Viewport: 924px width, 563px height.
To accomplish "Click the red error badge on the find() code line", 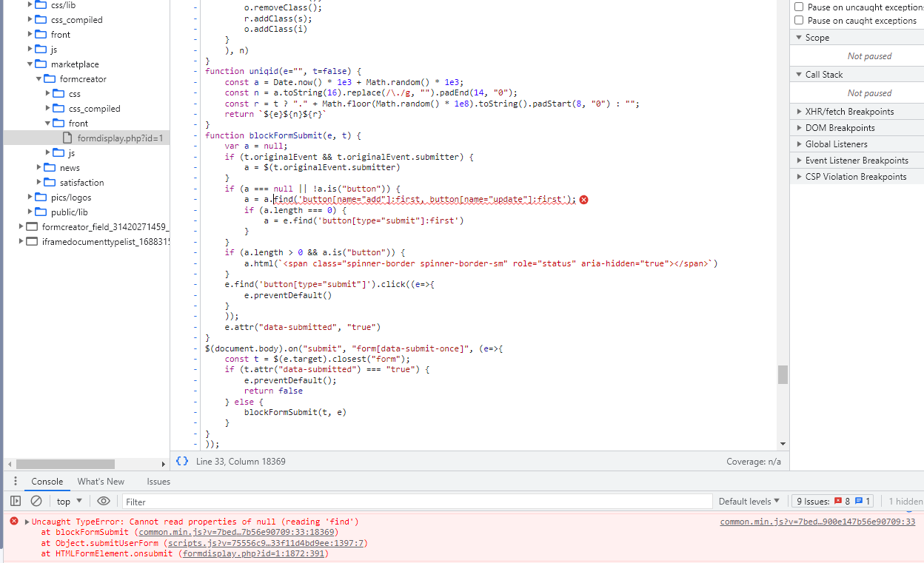I will point(583,199).
